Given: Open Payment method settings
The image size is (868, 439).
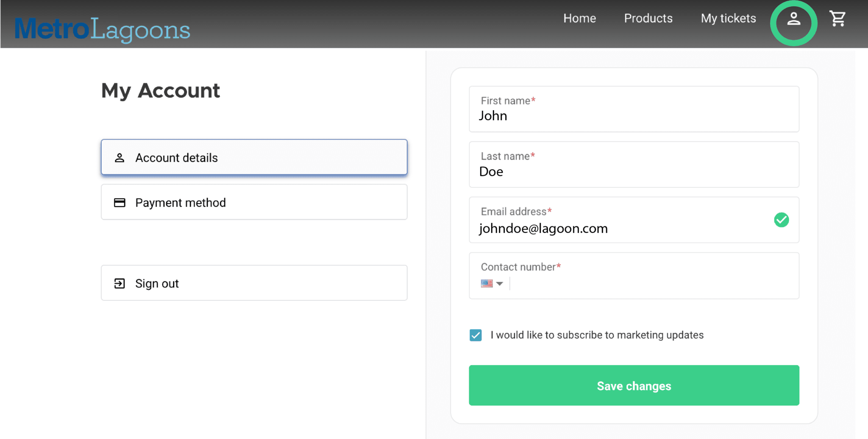Looking at the screenshot, I should pyautogui.click(x=253, y=202).
